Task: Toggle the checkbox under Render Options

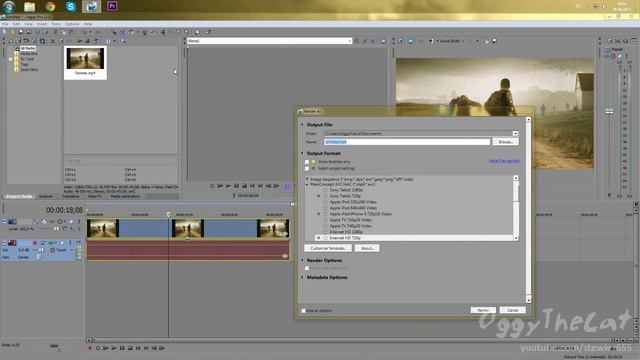Action: pyautogui.click(x=307, y=268)
